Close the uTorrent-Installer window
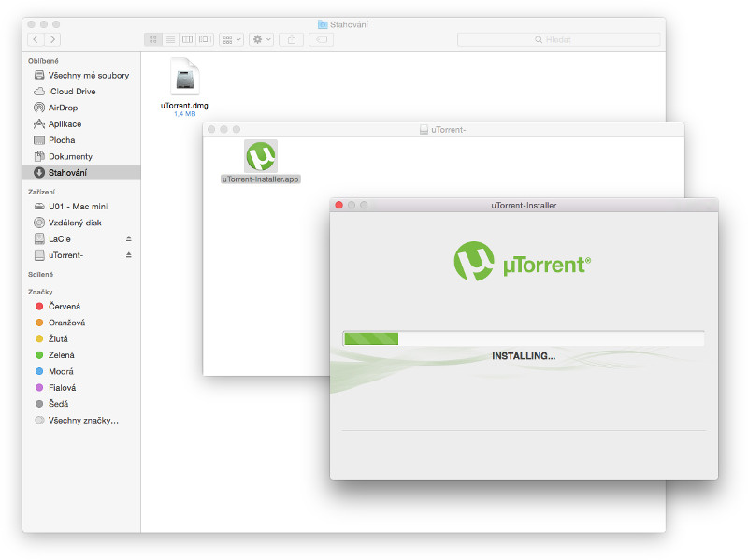Screen dimensions: 748x560 339,205
